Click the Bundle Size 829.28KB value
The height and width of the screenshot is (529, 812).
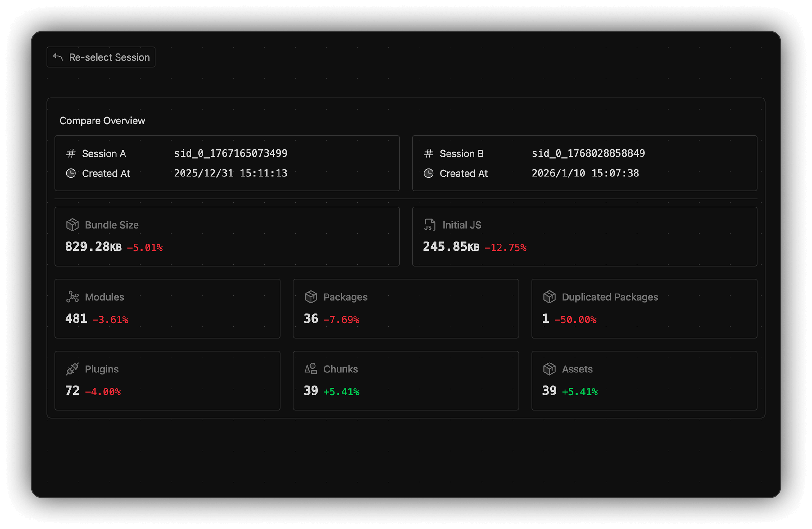point(93,247)
